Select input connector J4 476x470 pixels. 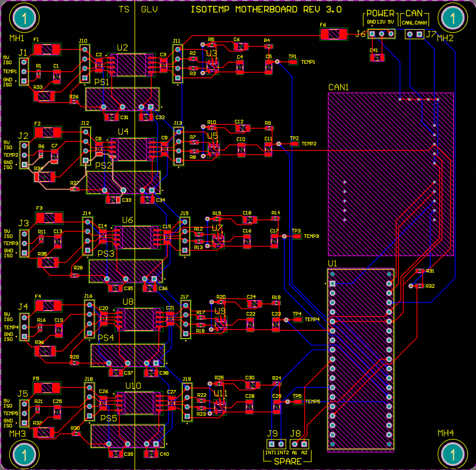(x=25, y=327)
